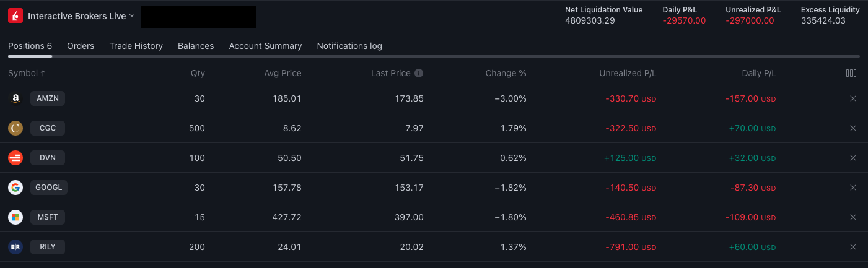Click the DVN company logo icon
Viewport: 868px width, 268px height.
pos(15,158)
